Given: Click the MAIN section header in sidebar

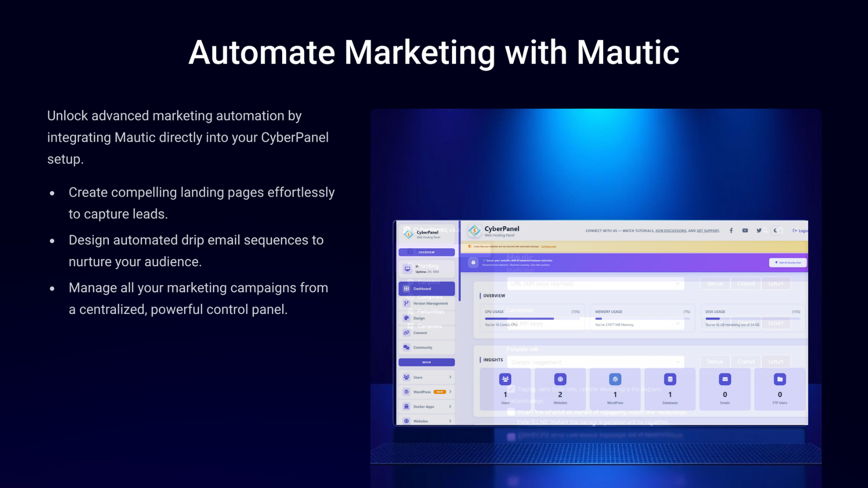Looking at the screenshot, I should (427, 362).
